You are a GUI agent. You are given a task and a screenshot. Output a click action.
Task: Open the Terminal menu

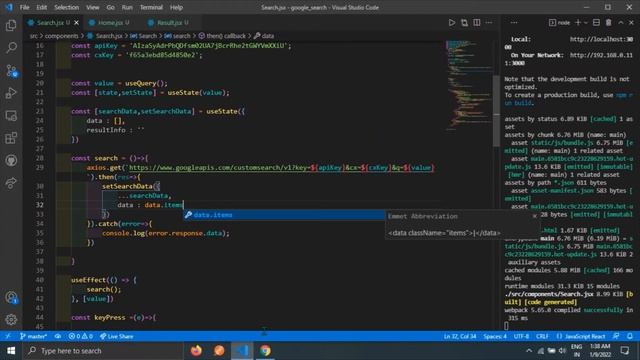(x=151, y=7)
